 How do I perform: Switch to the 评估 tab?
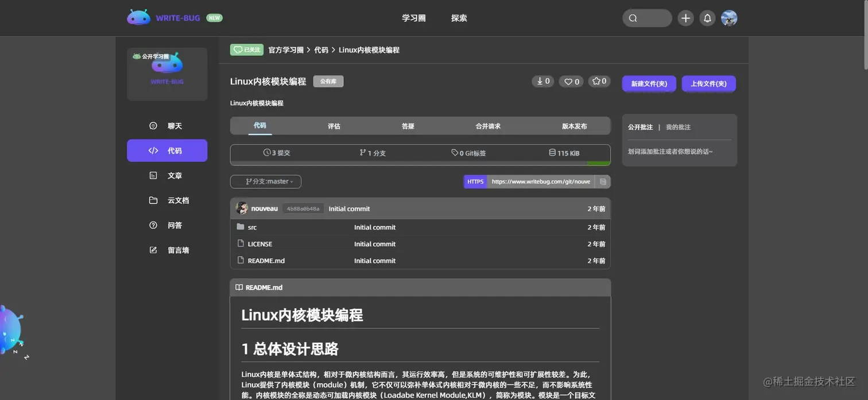click(x=334, y=126)
